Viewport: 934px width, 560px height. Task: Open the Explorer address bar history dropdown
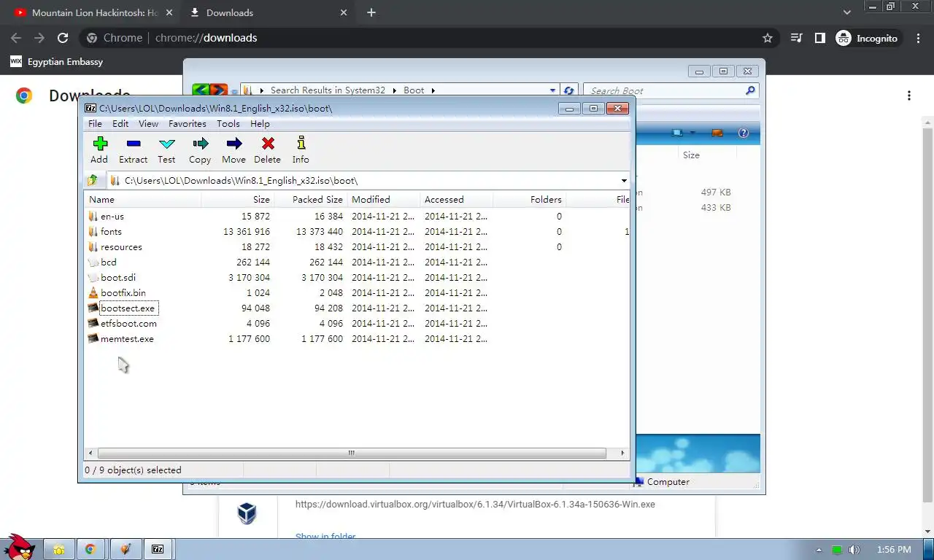pos(552,90)
